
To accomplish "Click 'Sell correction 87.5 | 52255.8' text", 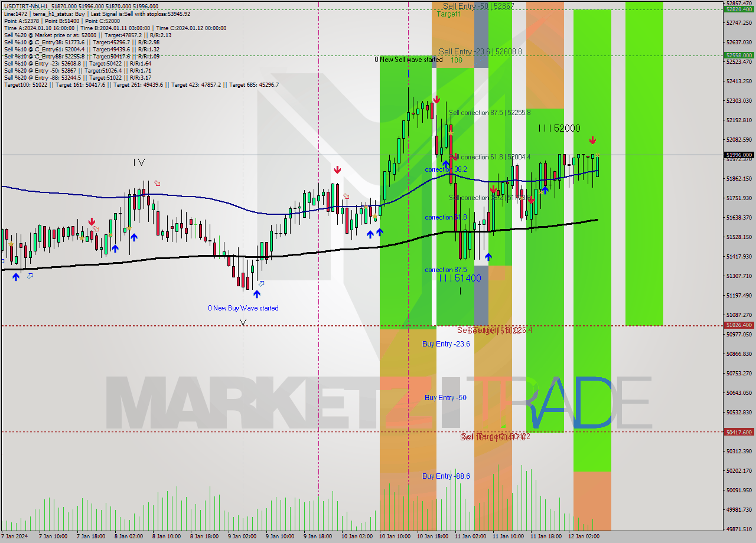I will [490, 113].
